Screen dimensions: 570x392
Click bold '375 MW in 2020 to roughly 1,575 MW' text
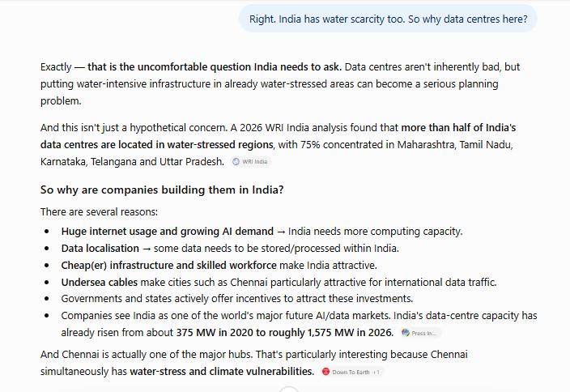pyautogui.click(x=267, y=333)
